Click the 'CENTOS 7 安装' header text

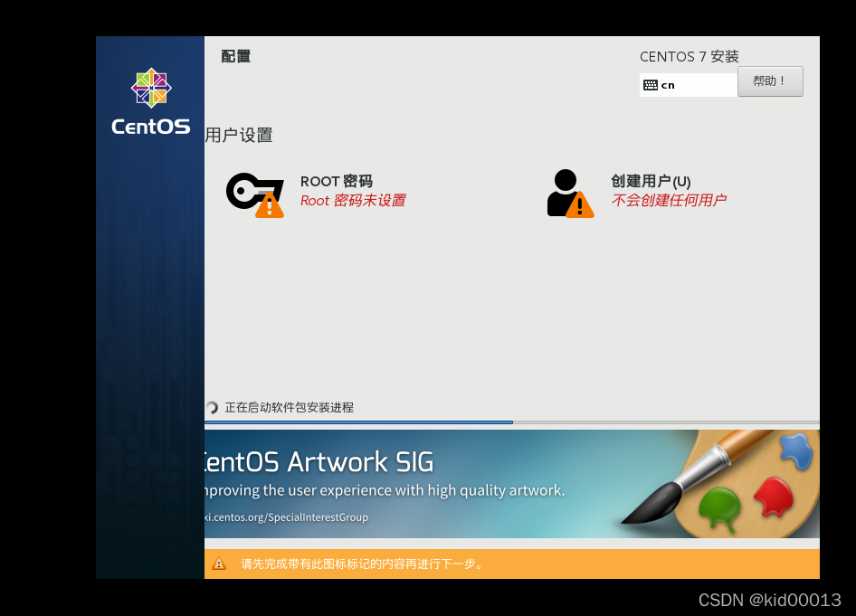(x=689, y=57)
